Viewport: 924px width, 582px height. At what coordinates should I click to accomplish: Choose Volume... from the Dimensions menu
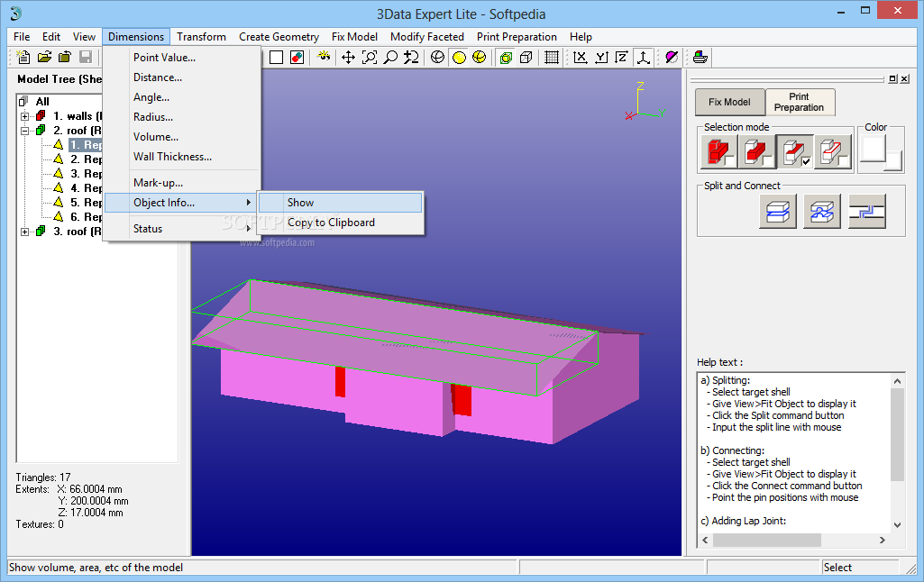[180, 137]
